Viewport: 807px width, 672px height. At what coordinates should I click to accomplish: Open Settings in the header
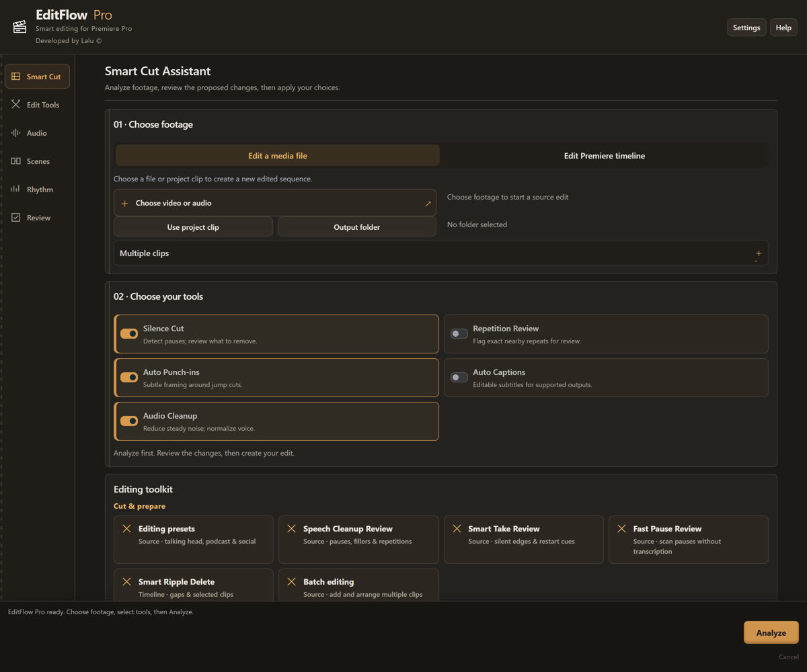[x=746, y=28]
